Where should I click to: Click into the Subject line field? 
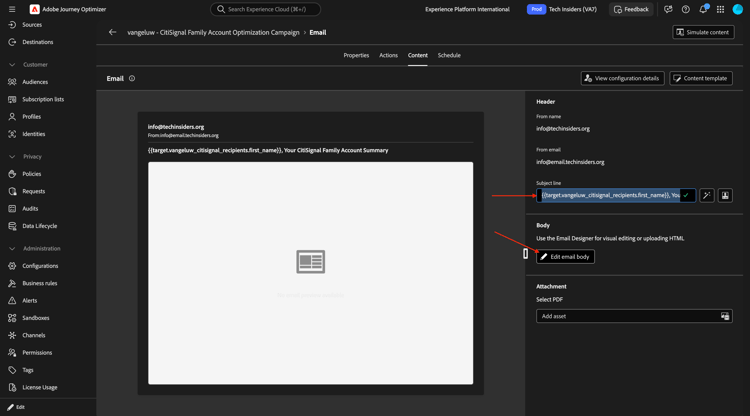(608, 195)
